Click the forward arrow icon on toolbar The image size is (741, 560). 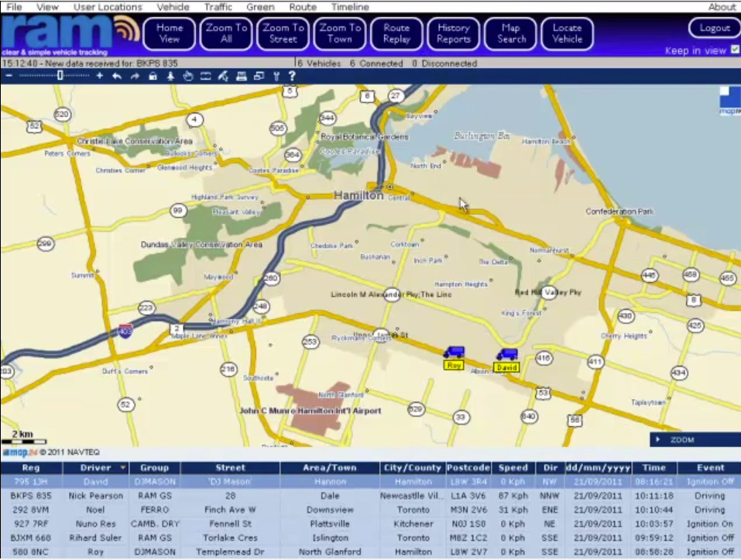coord(134,76)
